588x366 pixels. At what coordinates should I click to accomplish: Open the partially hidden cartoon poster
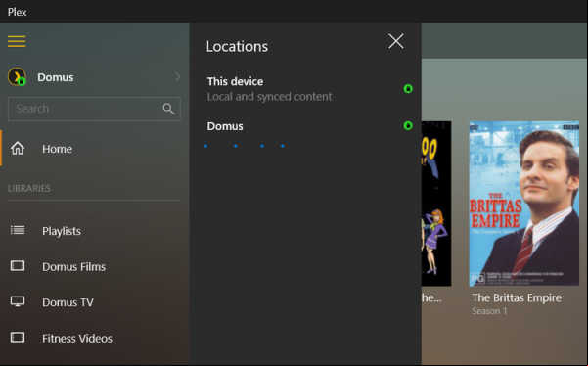[436, 204]
